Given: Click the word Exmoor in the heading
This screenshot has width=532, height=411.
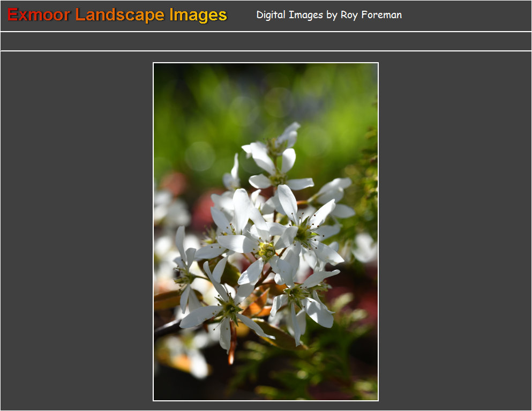Looking at the screenshot, I should pyautogui.click(x=39, y=15).
